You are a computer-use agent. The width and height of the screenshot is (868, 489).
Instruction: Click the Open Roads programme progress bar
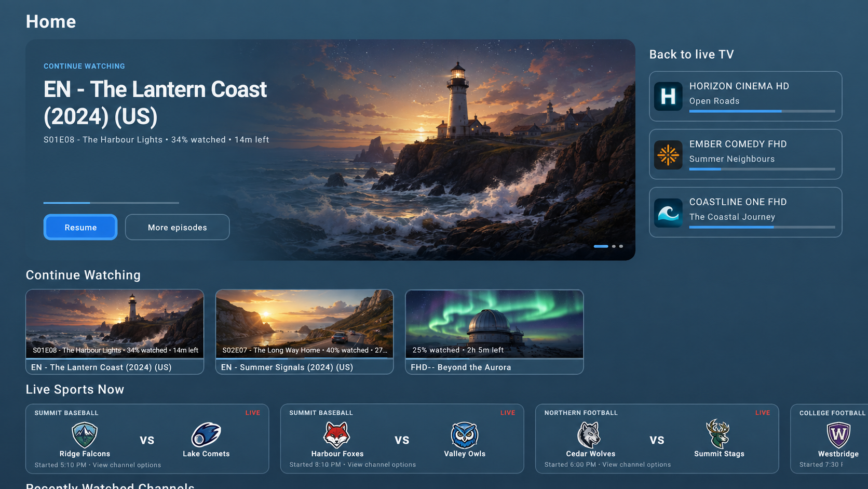762,111
